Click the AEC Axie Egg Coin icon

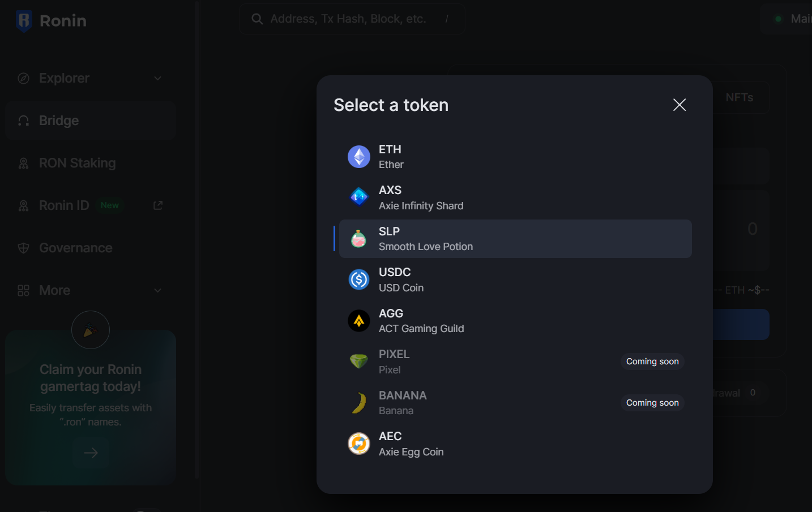click(x=358, y=444)
